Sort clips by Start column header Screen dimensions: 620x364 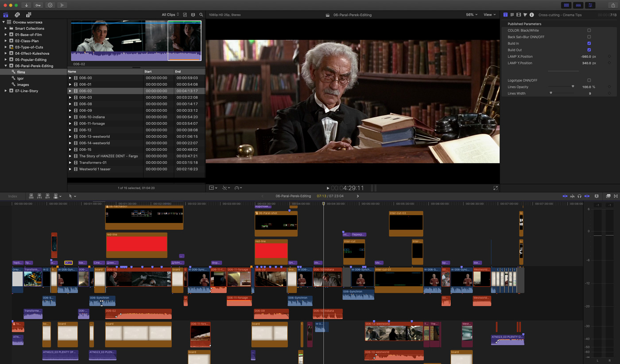pyautogui.click(x=158, y=71)
